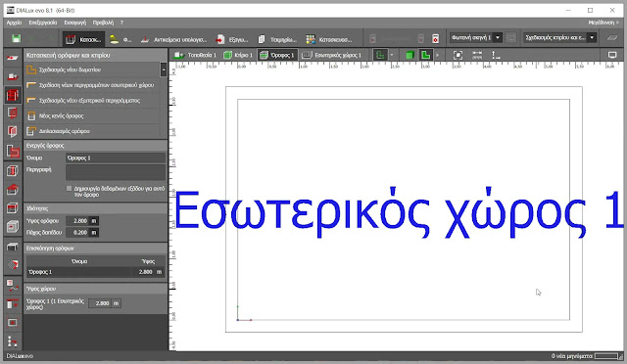Click Νέος κενός όροφος
The image size is (627, 364).
[92, 115]
